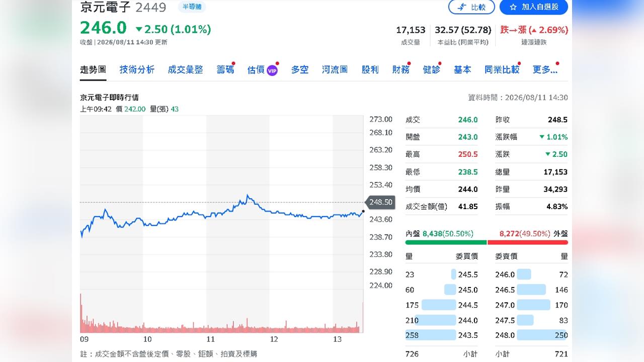This screenshot has height=362, width=644.
Task: Click the 246.0 current price
Action: (x=103, y=28)
